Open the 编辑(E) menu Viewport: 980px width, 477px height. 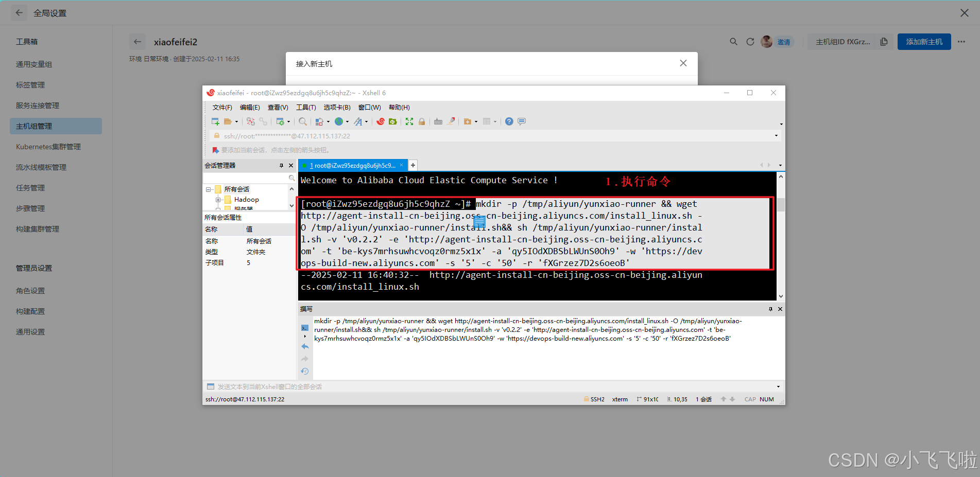[250, 107]
